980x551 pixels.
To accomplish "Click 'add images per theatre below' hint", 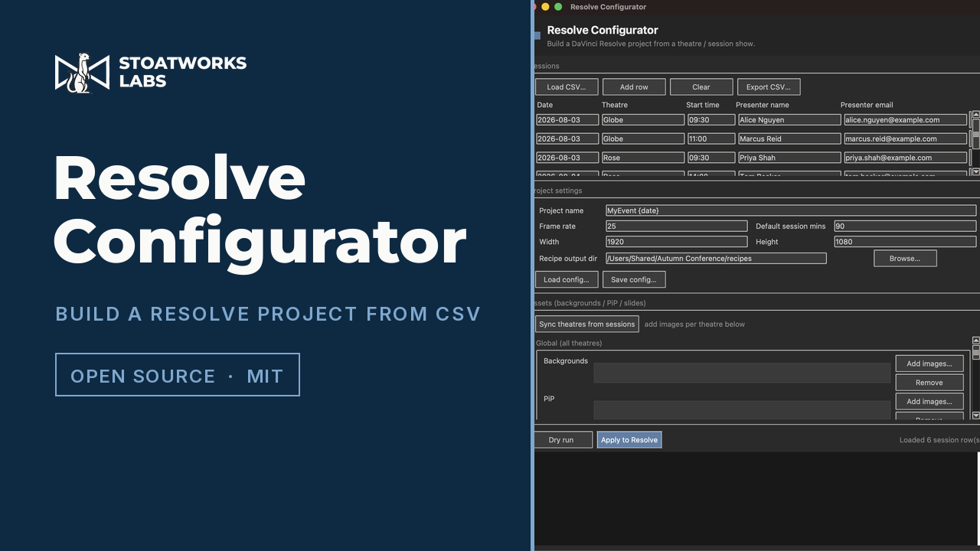I will (694, 324).
